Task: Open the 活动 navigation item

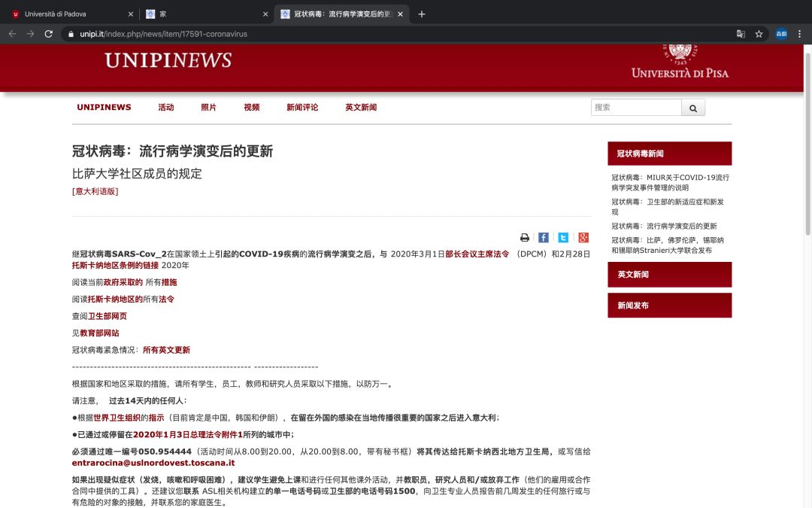Action: (166, 108)
